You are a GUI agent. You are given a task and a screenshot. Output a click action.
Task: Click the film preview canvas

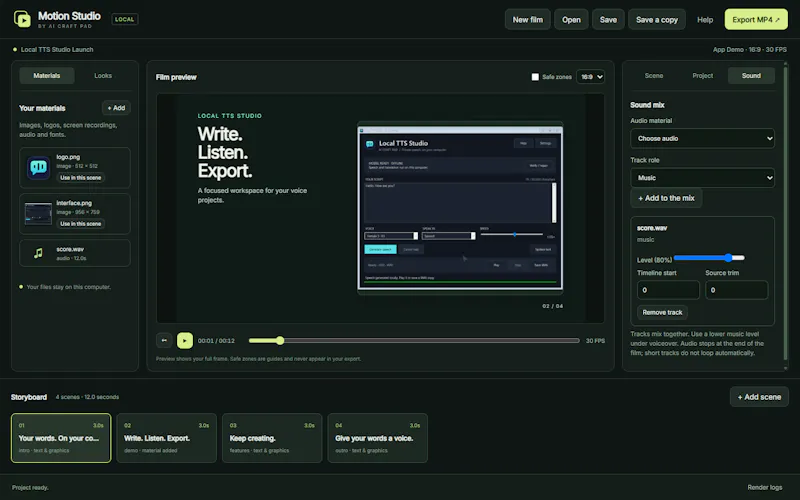coord(381,208)
